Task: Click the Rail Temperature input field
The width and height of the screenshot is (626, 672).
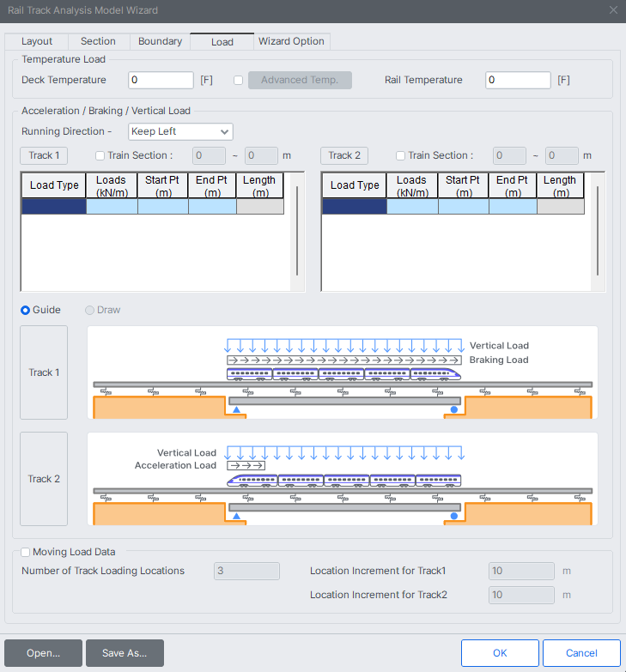Action: 518,80
